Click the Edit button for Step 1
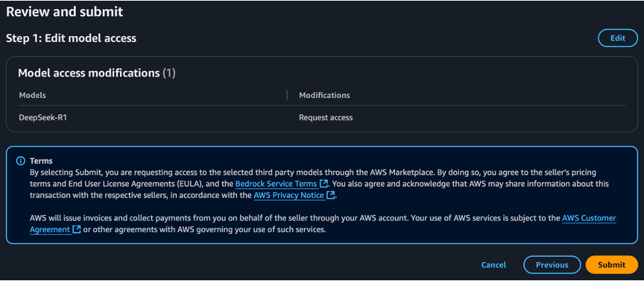Viewport: 644px width, 281px height. (x=618, y=38)
